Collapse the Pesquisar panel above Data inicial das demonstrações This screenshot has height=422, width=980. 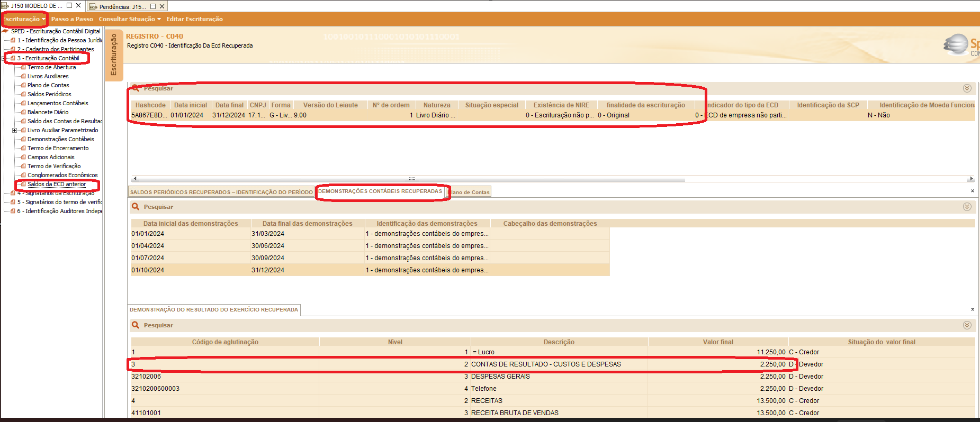(967, 207)
